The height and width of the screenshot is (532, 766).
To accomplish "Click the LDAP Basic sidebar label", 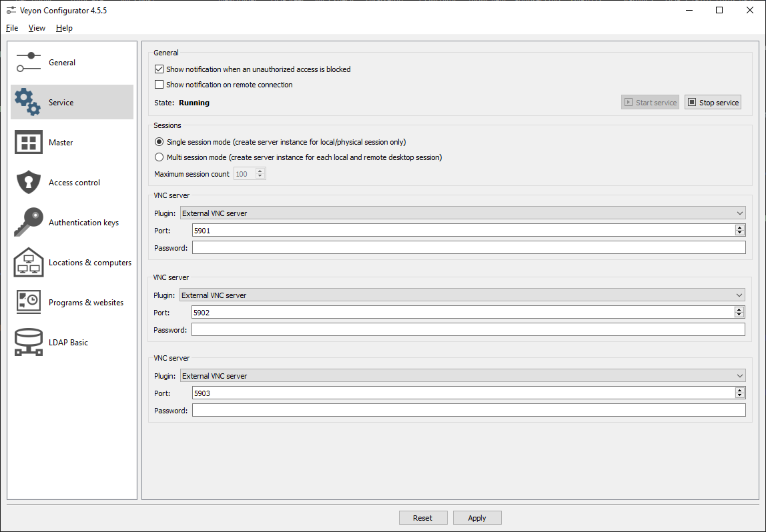I will coord(68,343).
